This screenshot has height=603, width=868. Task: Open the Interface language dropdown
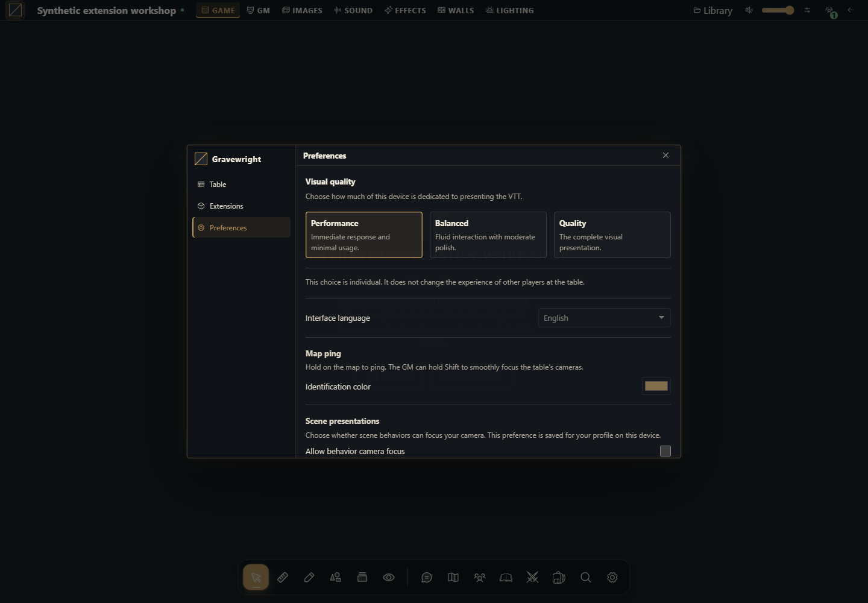(605, 318)
